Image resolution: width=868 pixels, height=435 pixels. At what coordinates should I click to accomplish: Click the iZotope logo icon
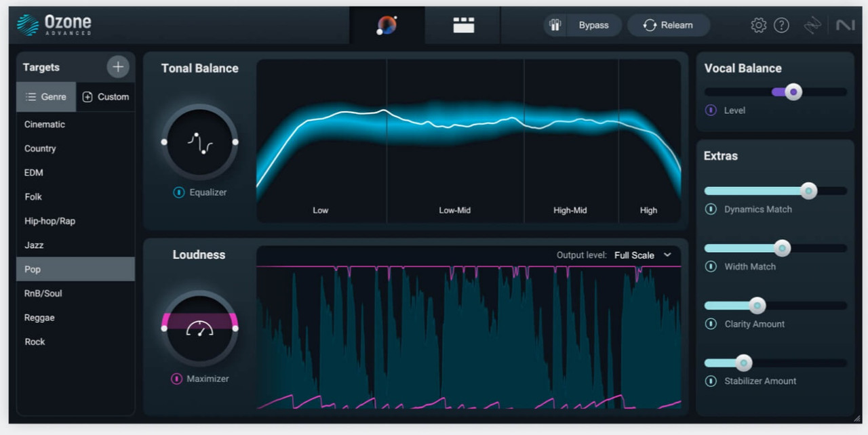[812, 25]
